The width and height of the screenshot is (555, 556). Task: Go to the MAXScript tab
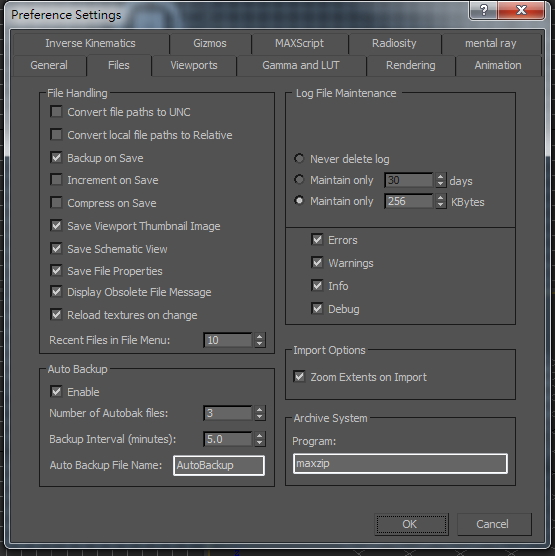pyautogui.click(x=299, y=43)
